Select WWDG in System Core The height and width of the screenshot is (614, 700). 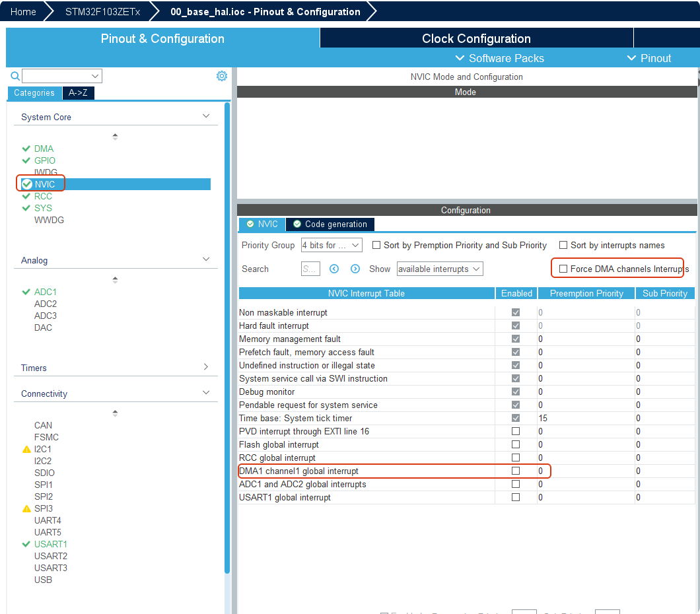click(49, 220)
